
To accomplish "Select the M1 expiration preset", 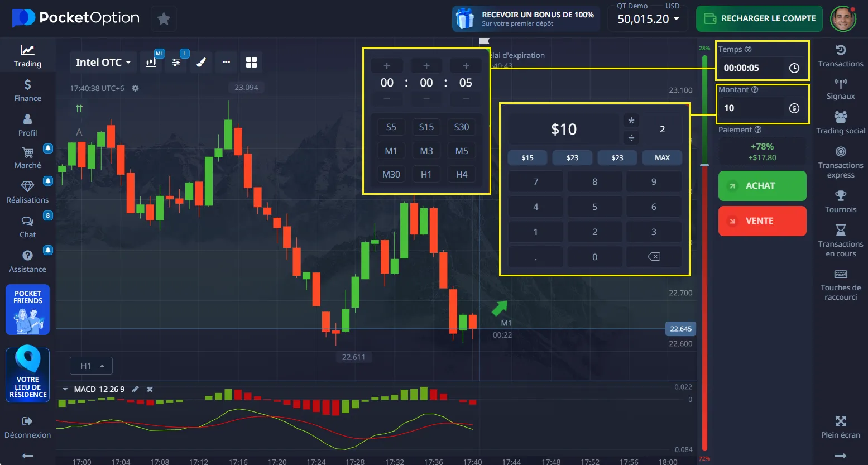I will tap(391, 151).
